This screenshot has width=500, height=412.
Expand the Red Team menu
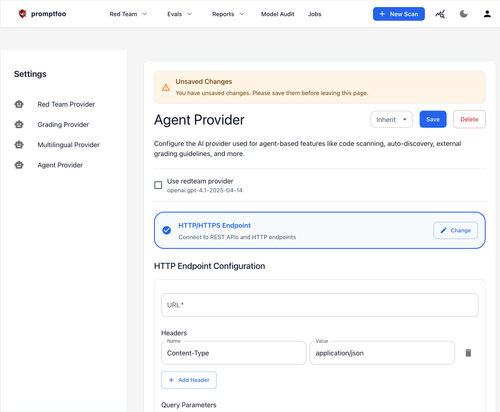coord(128,14)
